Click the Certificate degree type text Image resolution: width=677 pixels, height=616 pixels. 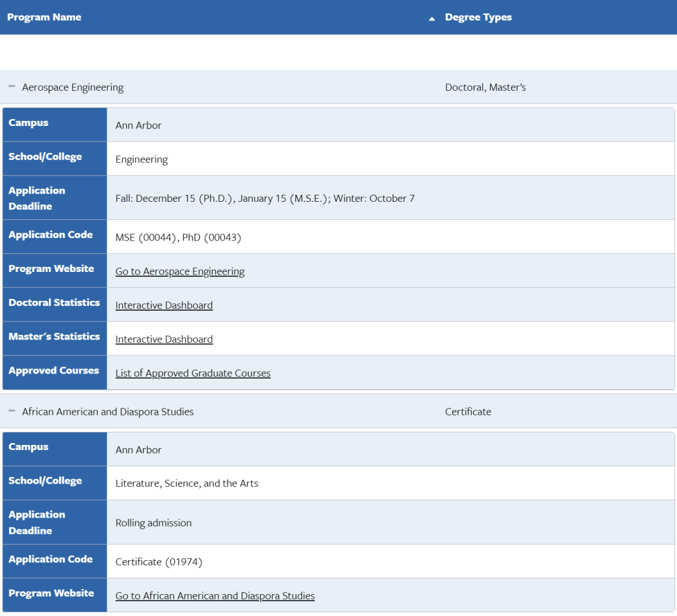click(468, 412)
